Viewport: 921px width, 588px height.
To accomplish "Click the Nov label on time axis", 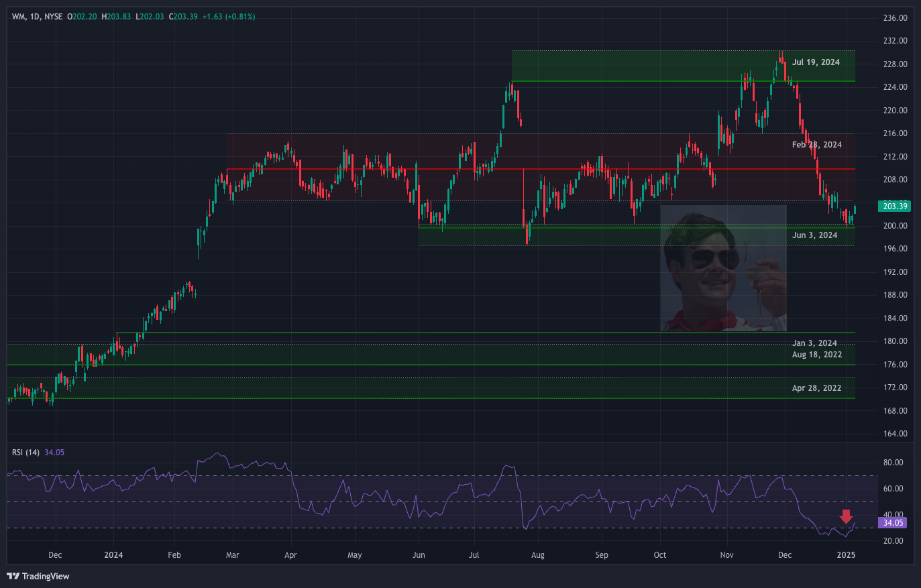I will (x=726, y=555).
